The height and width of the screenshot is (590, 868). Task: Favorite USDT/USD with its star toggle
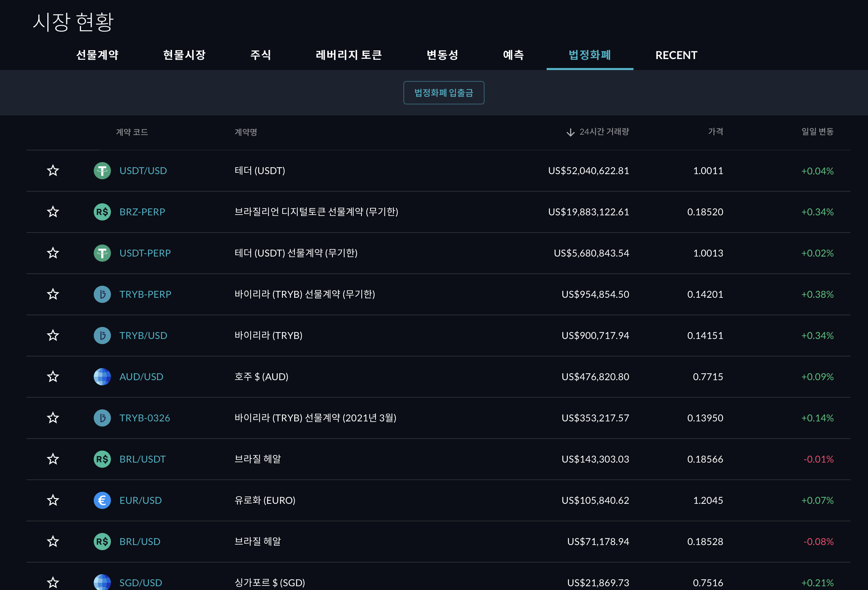[53, 171]
